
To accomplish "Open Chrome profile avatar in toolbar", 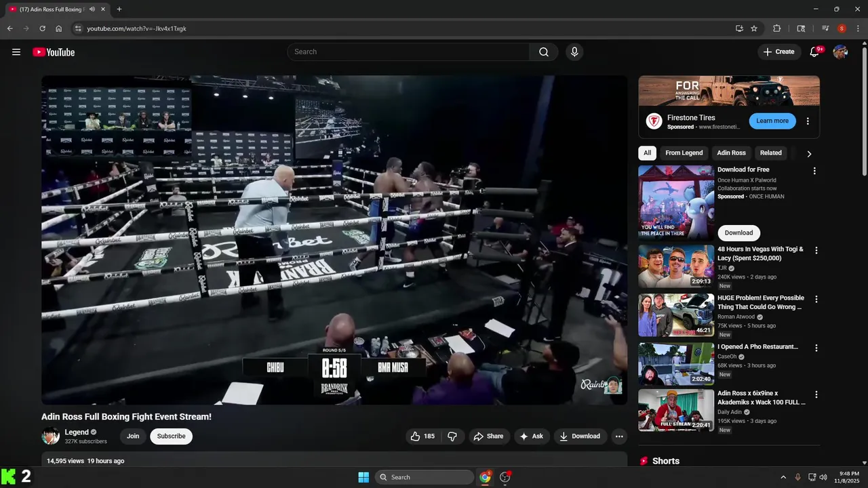I will tap(842, 28).
